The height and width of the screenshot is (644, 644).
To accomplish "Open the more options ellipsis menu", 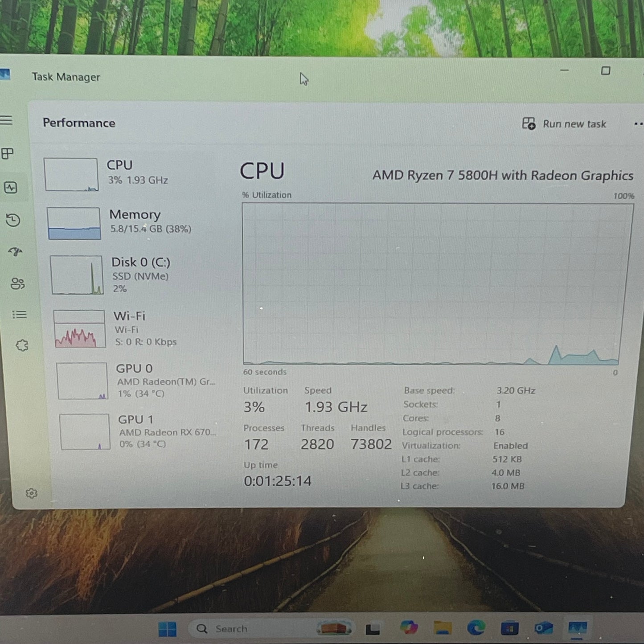I will click(638, 124).
